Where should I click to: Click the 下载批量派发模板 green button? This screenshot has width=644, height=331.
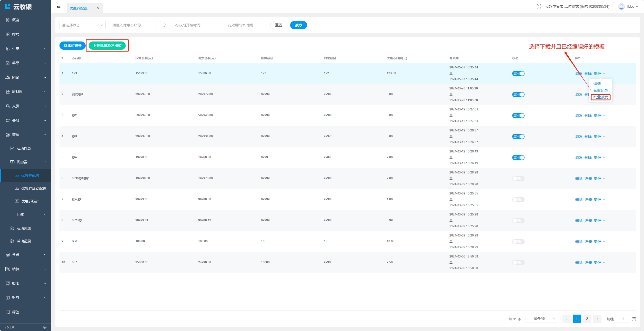[x=107, y=46]
